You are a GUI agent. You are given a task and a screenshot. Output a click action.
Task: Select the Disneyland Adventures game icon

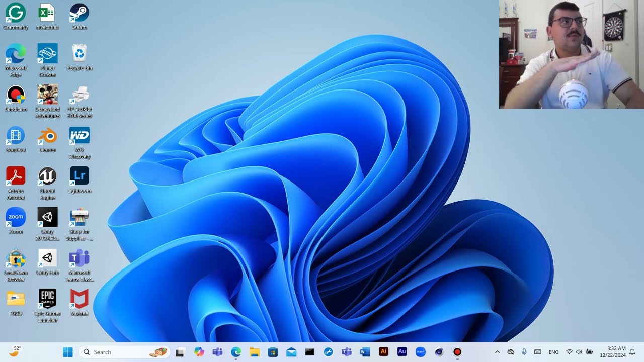pos(47,101)
